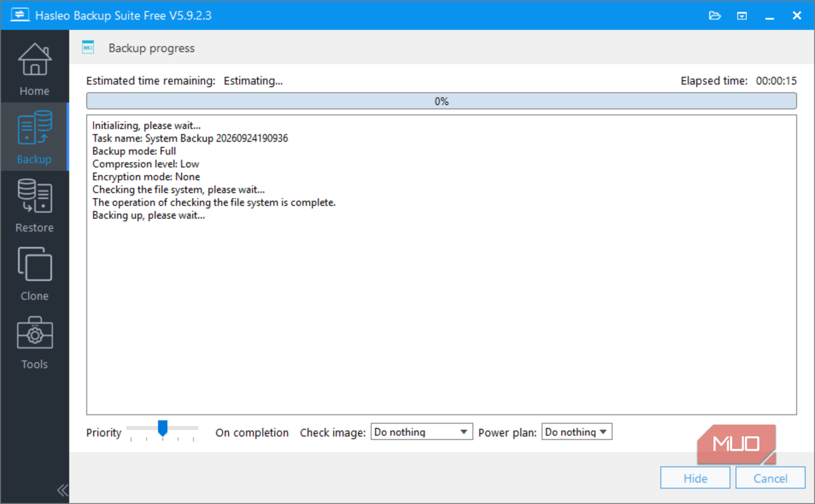The width and height of the screenshot is (815, 504).
Task: Click the 'Estimated time remaining:' label
Action: (151, 81)
